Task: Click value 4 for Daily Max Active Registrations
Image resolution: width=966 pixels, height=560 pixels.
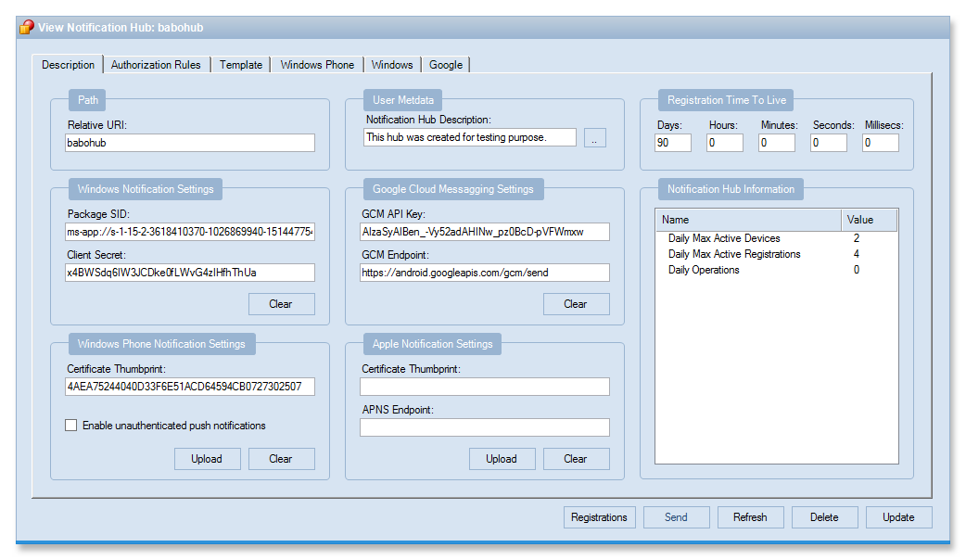Action: (x=857, y=254)
